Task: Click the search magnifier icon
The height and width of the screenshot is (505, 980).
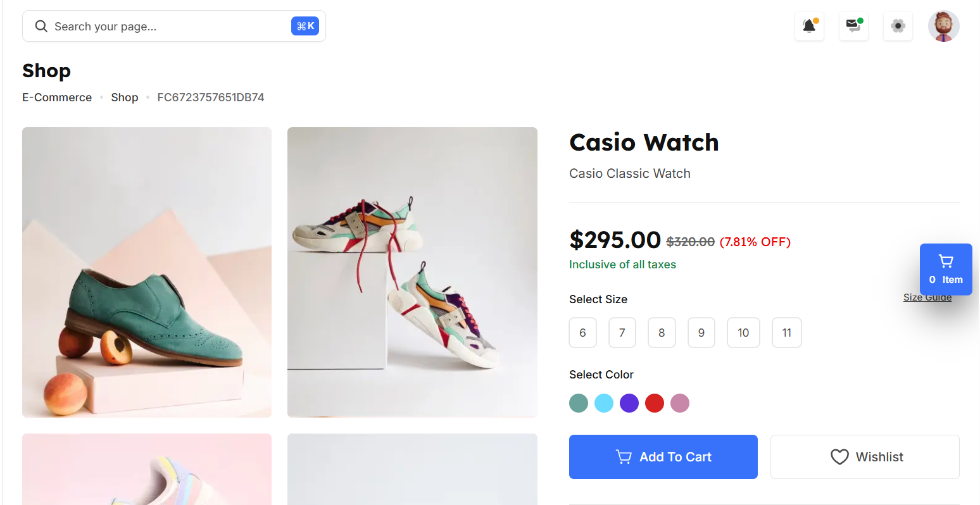Action: coord(41,26)
